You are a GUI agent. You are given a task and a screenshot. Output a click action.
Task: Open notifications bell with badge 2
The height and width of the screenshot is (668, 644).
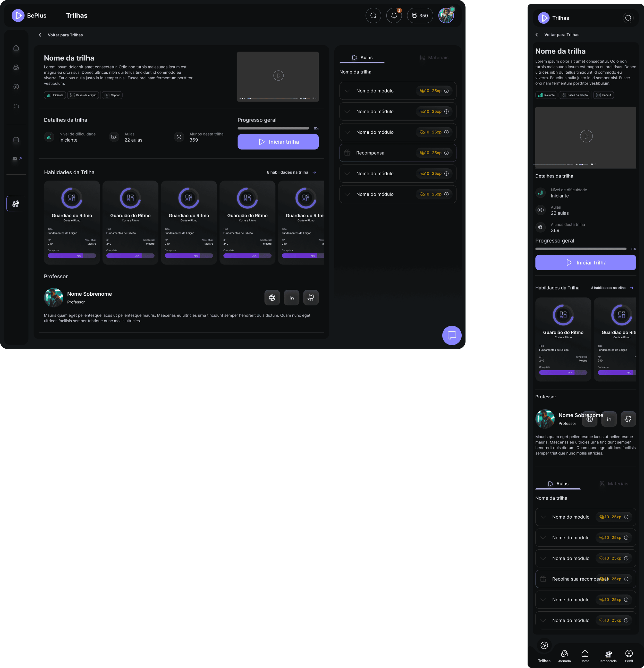[x=394, y=16]
